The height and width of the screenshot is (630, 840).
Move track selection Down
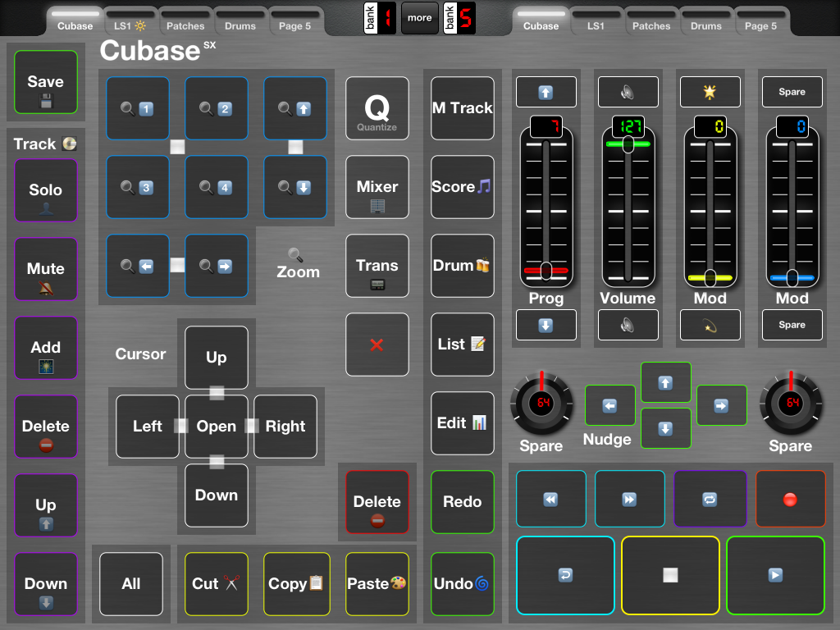click(46, 584)
